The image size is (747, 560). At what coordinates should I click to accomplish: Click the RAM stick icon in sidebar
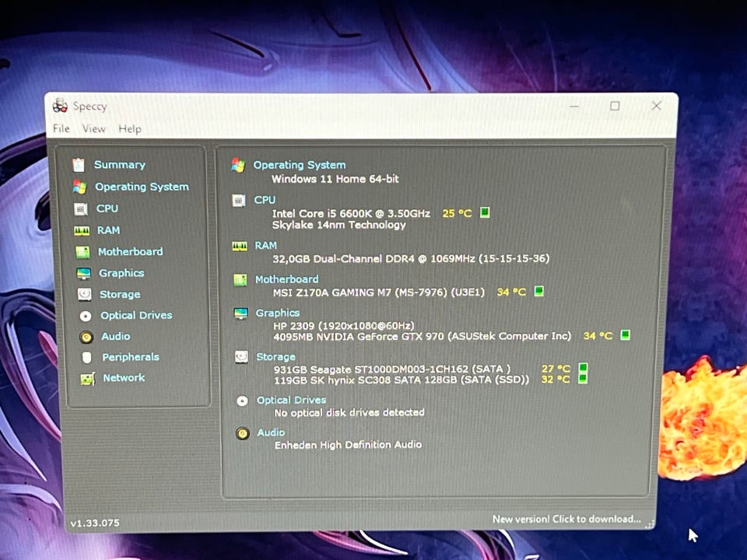tap(82, 231)
